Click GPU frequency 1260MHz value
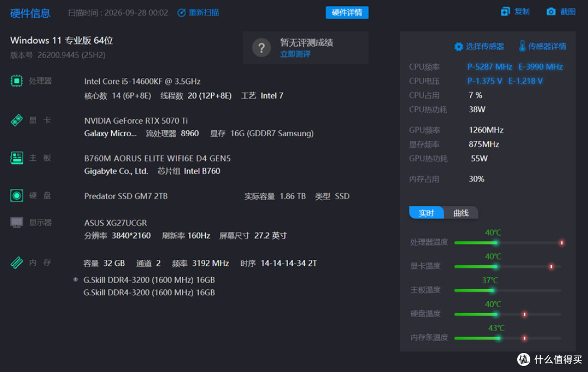The height and width of the screenshot is (372, 588). pos(486,130)
